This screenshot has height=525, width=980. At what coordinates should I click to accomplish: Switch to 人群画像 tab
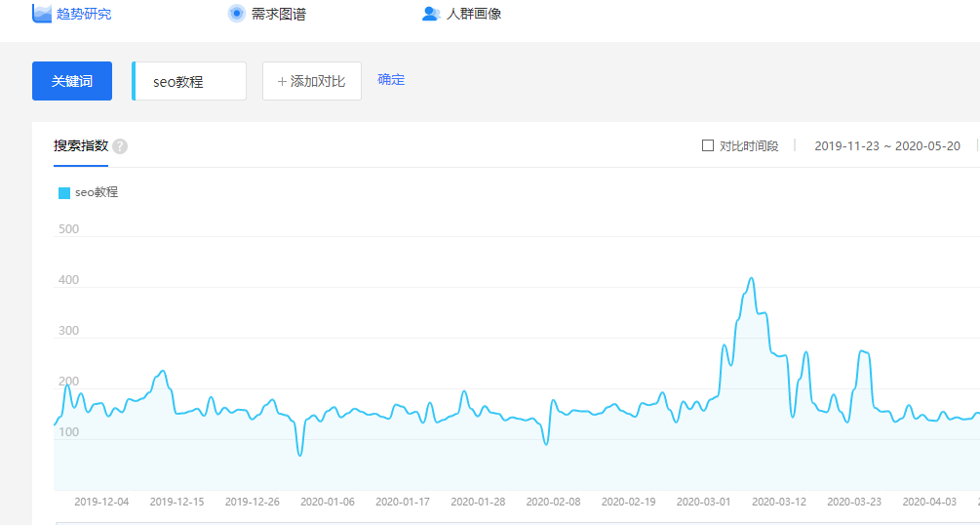click(474, 14)
